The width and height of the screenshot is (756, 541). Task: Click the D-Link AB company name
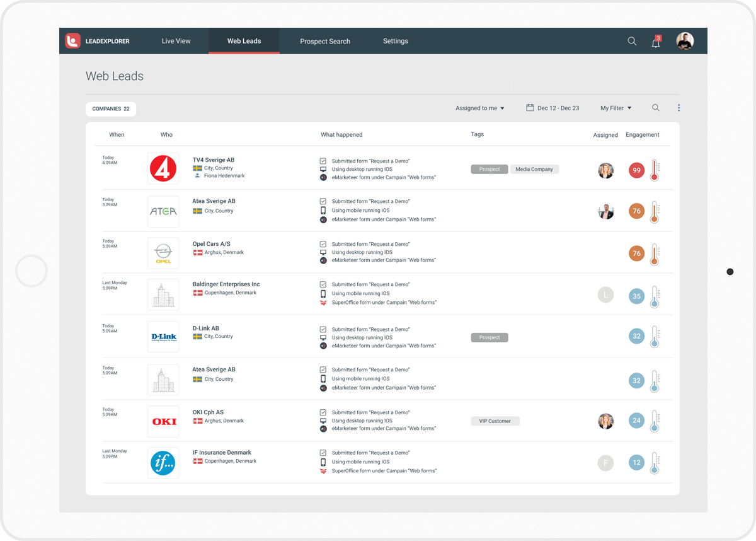(x=206, y=329)
